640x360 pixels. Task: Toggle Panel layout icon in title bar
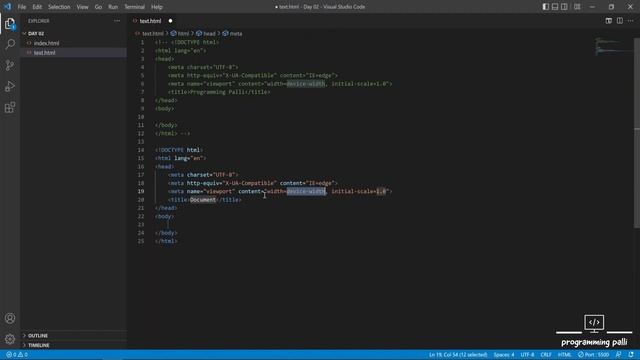coord(555,7)
